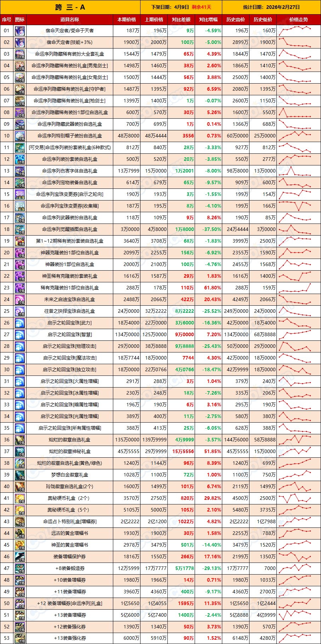This screenshot has height=644, width=321.
Task: Open the price trend sparkline for +13装备增幅券
Action: pos(295,615)
